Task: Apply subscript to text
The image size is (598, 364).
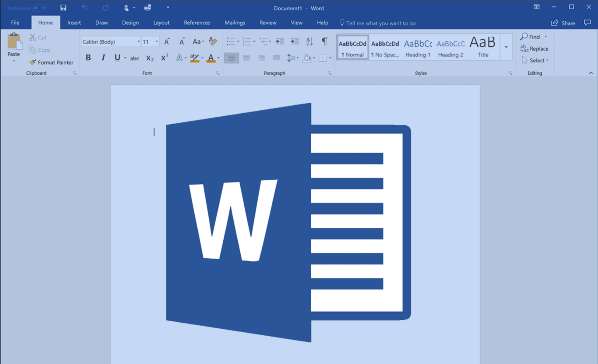Action: [x=149, y=58]
